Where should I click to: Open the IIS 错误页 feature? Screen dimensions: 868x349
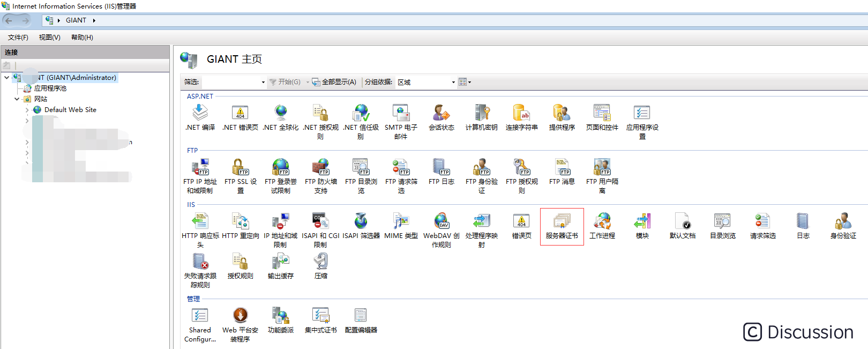coord(521,226)
